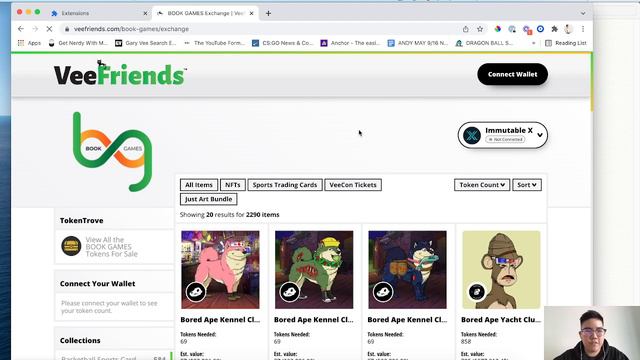Open the green Bored Ape Kennel Club thumbnail
This screenshot has height=360, width=640.
click(314, 270)
